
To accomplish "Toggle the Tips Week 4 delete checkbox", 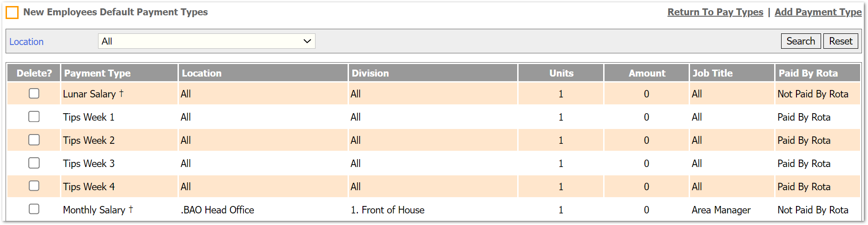I will click(x=34, y=186).
